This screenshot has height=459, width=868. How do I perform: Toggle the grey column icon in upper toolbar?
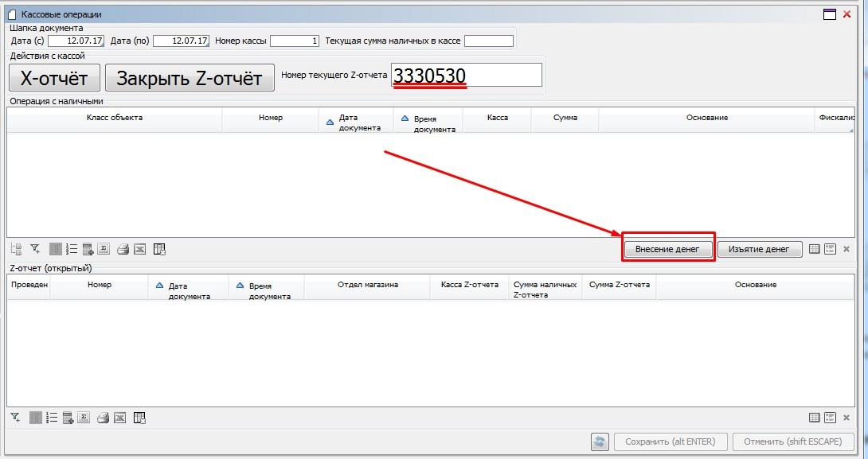coord(55,249)
